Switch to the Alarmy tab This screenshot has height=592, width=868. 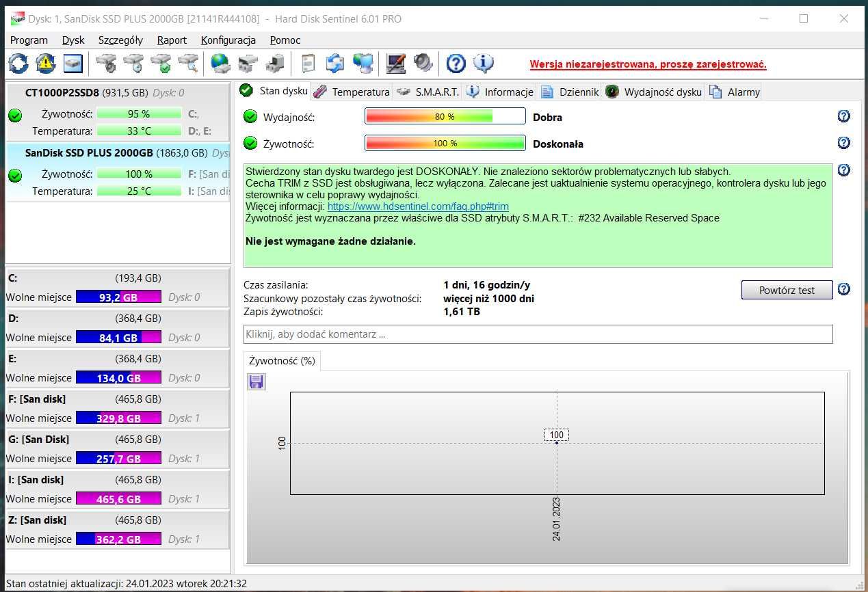point(734,92)
